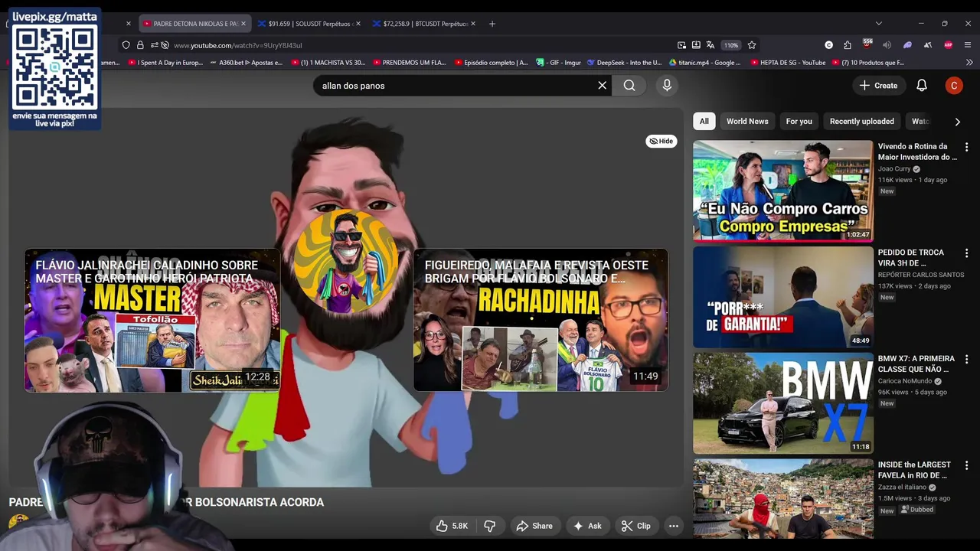
Task: Create a Clip of the video
Action: [x=635, y=526]
